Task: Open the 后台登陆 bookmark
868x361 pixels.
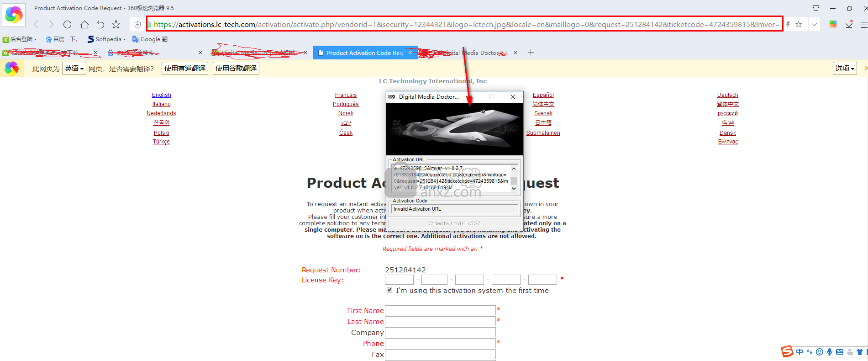Action: click(x=19, y=39)
